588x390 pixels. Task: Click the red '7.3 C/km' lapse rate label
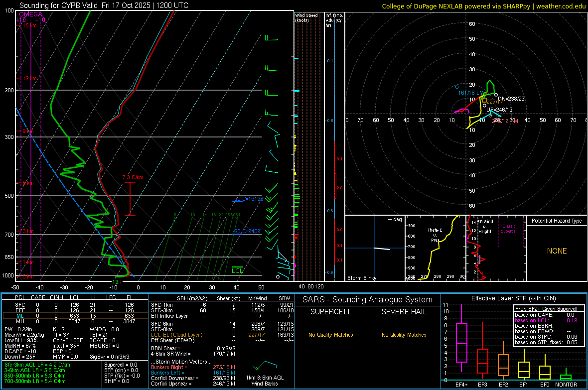(133, 177)
